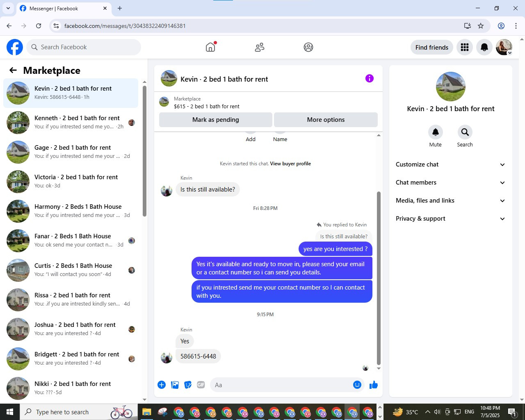This screenshot has width=525, height=420.
Task: Open the Home feed icon
Action: tap(210, 47)
